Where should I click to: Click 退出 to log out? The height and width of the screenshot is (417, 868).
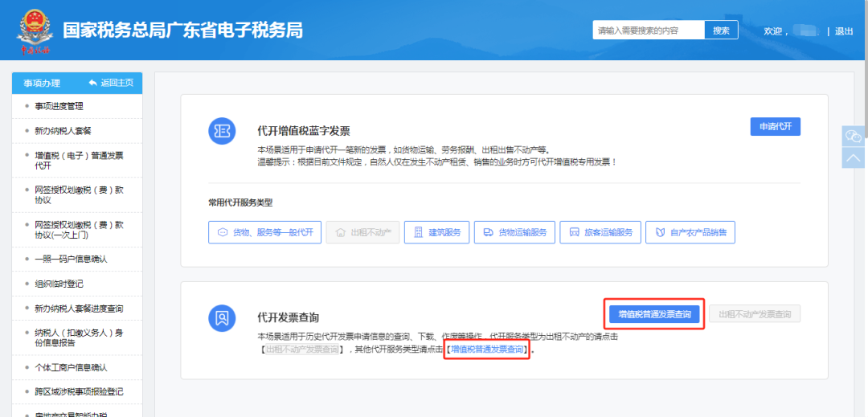coord(844,31)
